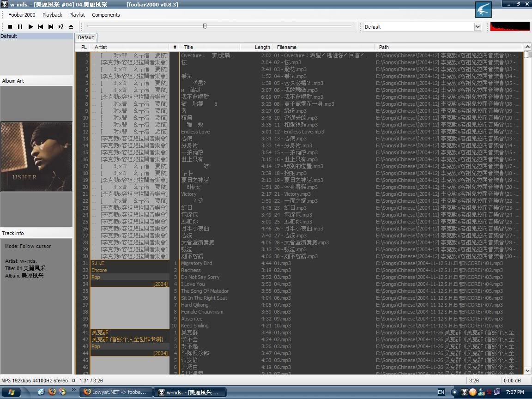Select the track Absentee

click(192, 319)
